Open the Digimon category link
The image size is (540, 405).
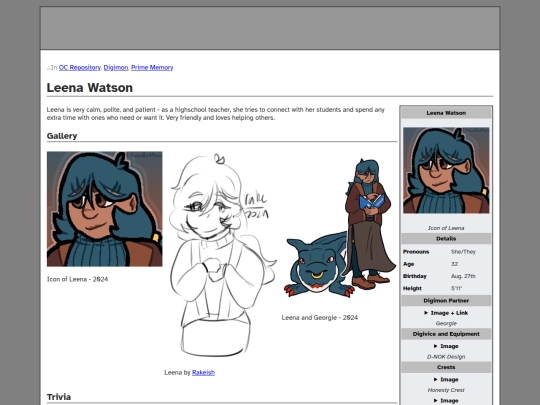[116, 68]
